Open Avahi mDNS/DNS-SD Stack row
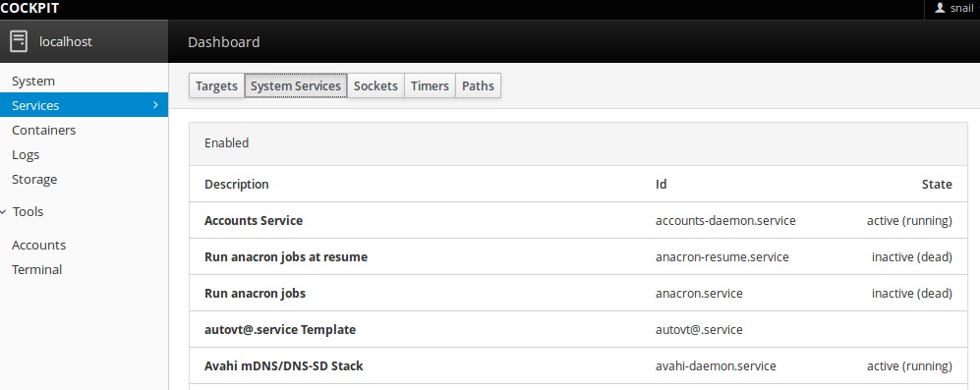The height and width of the screenshot is (390, 980). [x=578, y=365]
